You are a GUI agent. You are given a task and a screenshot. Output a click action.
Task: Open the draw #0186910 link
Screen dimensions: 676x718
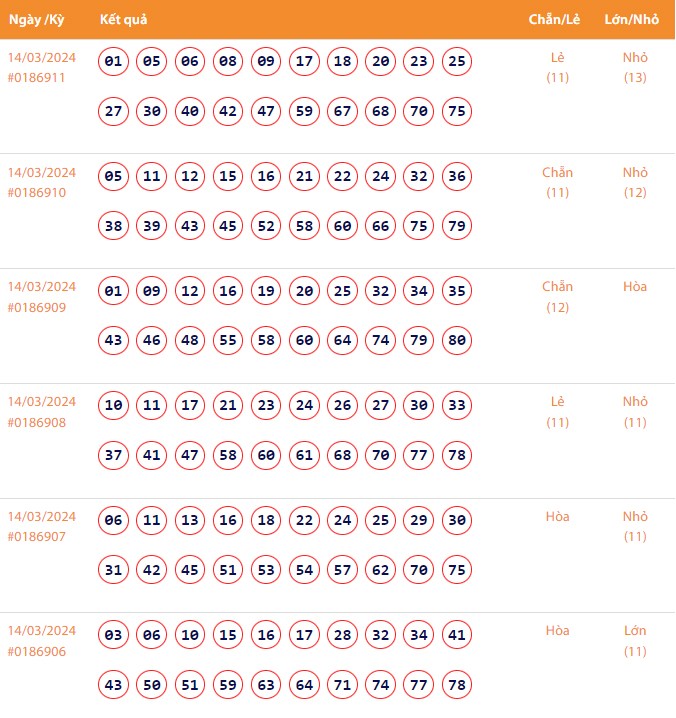click(x=36, y=192)
